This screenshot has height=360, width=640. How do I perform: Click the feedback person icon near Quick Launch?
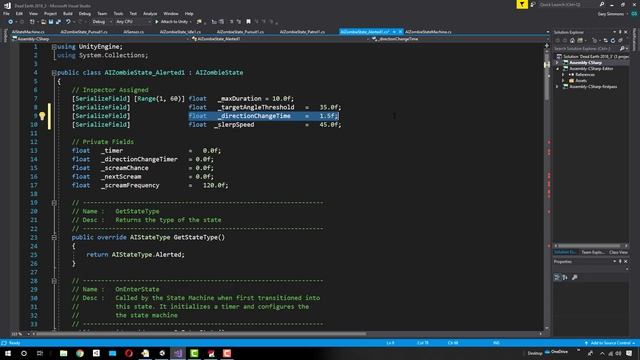(x=533, y=4)
